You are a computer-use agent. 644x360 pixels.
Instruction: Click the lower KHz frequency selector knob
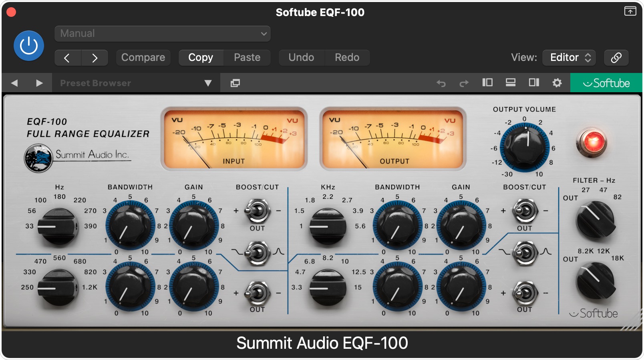pyautogui.click(x=328, y=288)
